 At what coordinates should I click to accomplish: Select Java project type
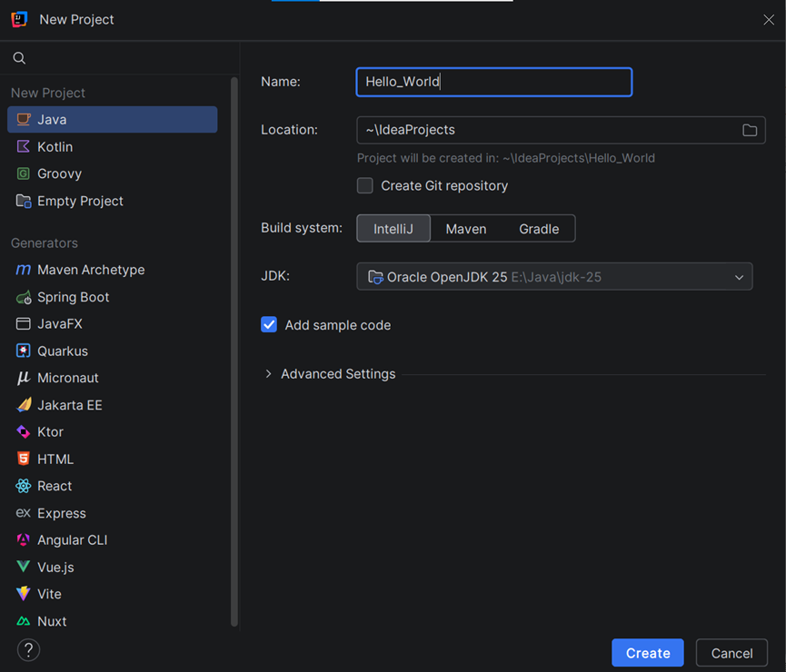coord(113,119)
